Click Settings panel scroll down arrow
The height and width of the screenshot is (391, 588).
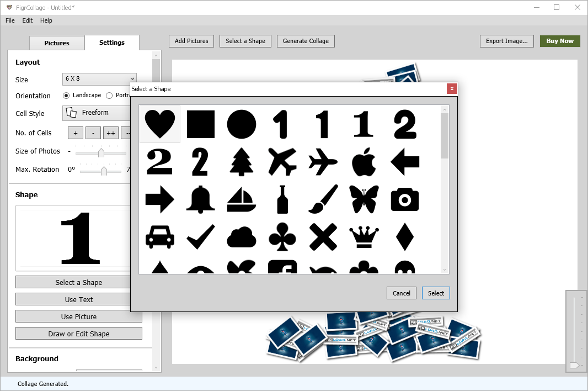pyautogui.click(x=156, y=368)
